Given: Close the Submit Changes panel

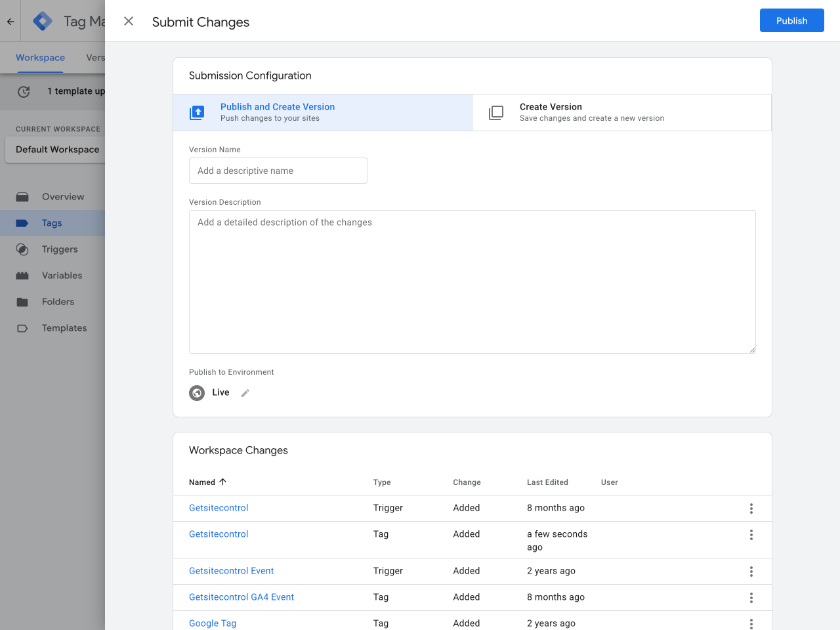Looking at the screenshot, I should (x=129, y=21).
